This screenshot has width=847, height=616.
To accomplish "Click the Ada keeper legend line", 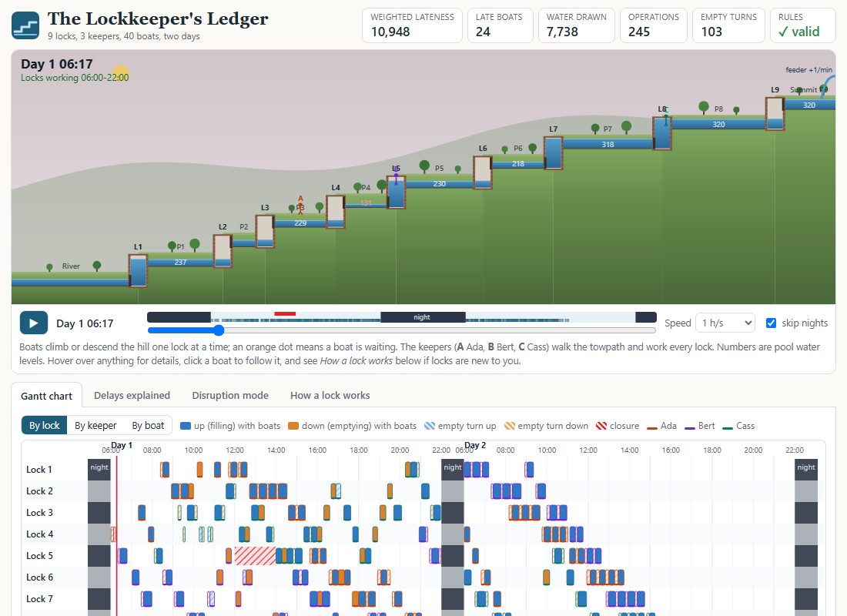I will click(x=652, y=428).
